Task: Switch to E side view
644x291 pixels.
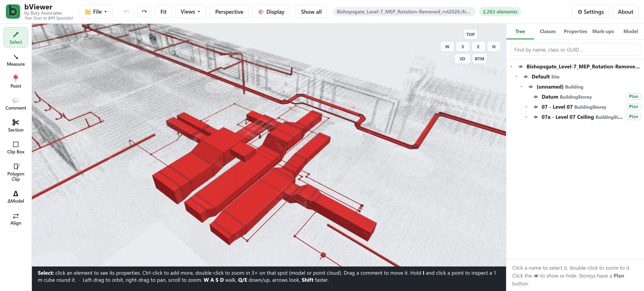Action: [x=478, y=47]
